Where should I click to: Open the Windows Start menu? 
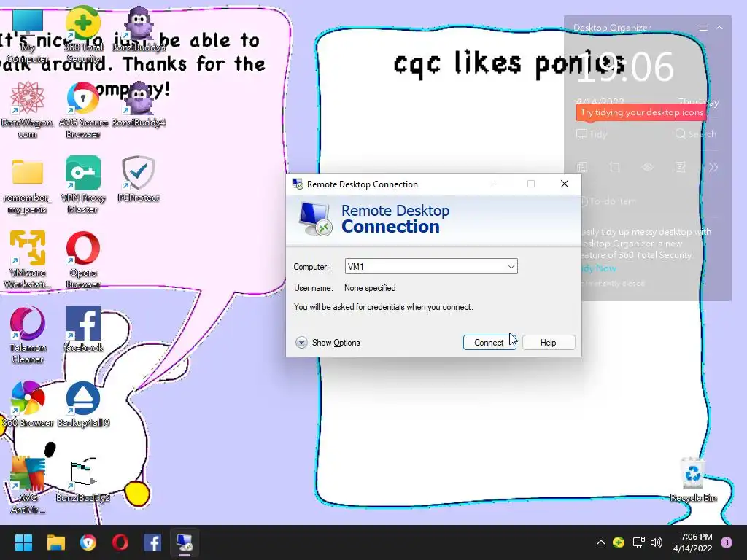pos(23,542)
